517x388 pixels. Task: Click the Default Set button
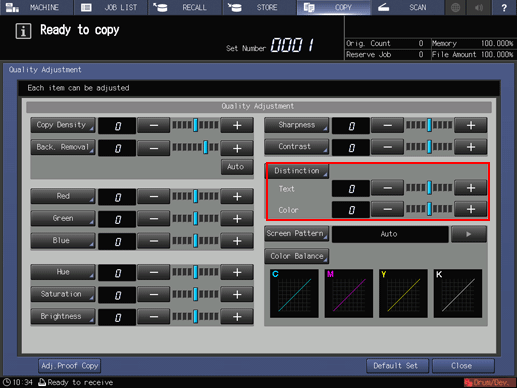tap(397, 366)
